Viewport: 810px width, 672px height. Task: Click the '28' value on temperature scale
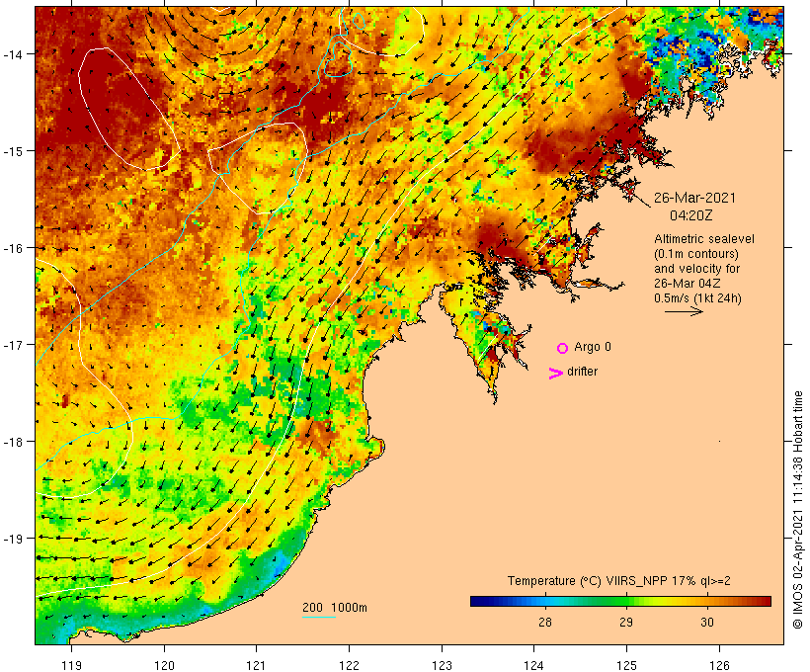point(545,622)
